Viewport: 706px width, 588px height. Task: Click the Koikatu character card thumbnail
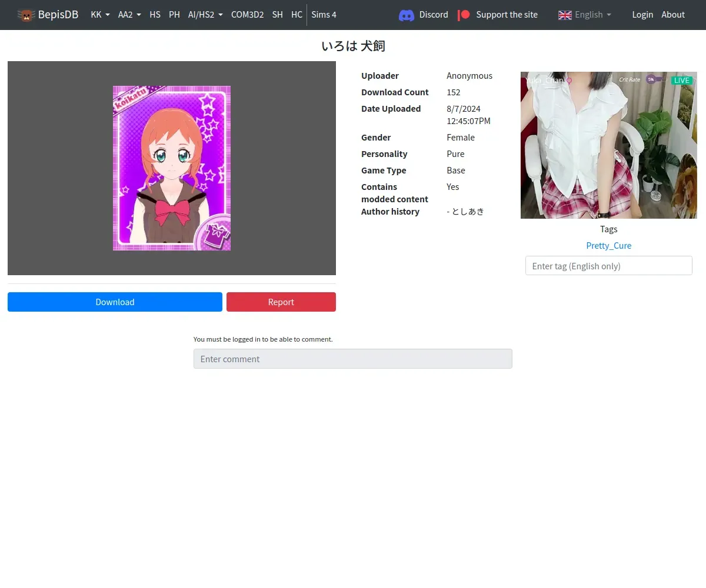pyautogui.click(x=172, y=168)
